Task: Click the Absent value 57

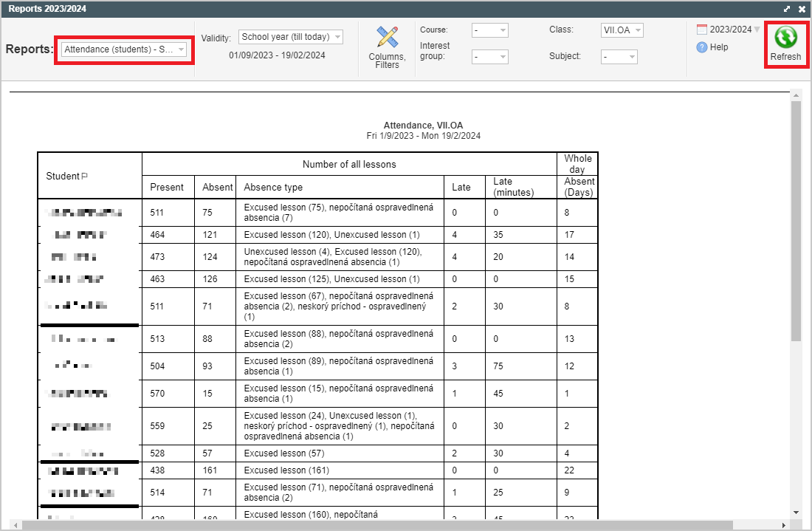Action: pos(207,453)
